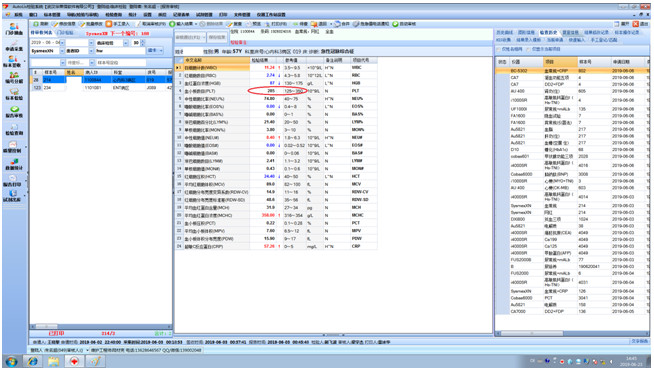Screen dimensions: 654x372
Task: Increment the stepper showing 30
Action: tap(143, 41)
